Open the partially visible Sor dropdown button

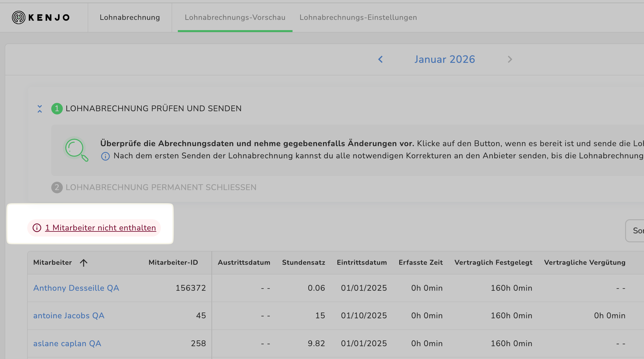pos(636,230)
